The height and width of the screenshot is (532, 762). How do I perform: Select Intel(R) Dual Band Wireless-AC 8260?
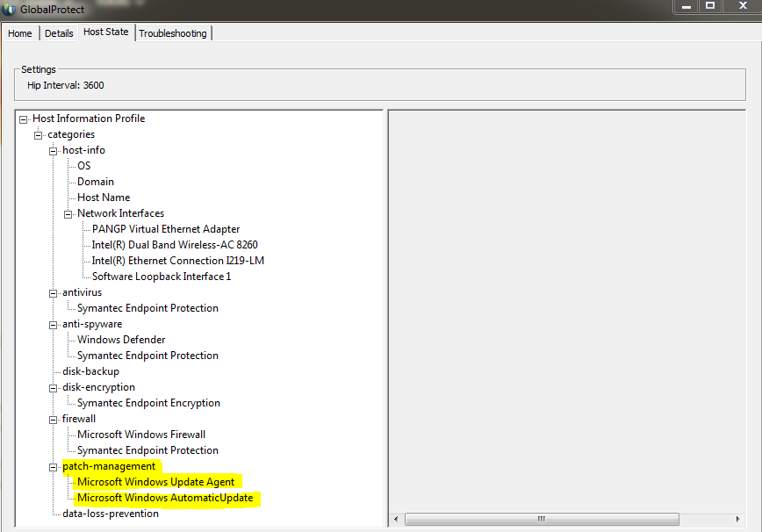(175, 245)
